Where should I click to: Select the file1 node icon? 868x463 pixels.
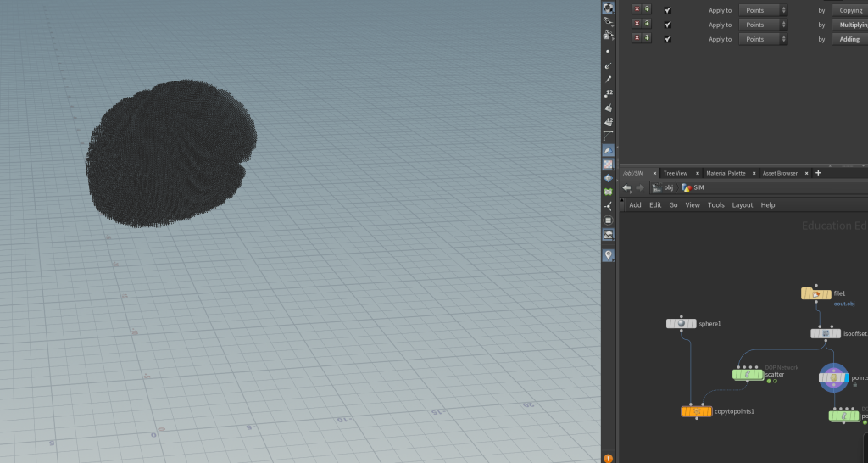(816, 294)
